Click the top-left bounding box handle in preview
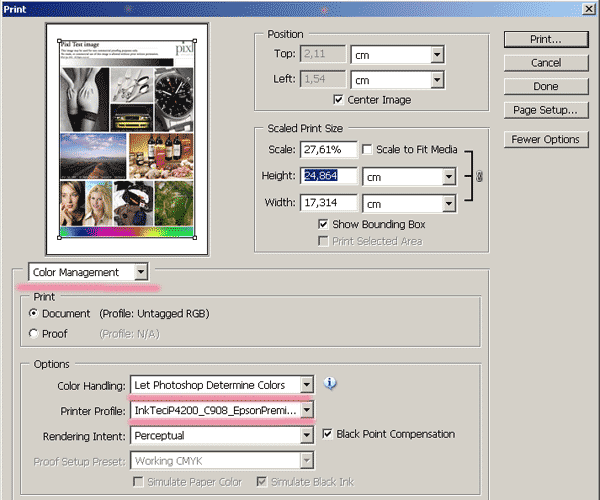The image size is (600, 500). 59,41
